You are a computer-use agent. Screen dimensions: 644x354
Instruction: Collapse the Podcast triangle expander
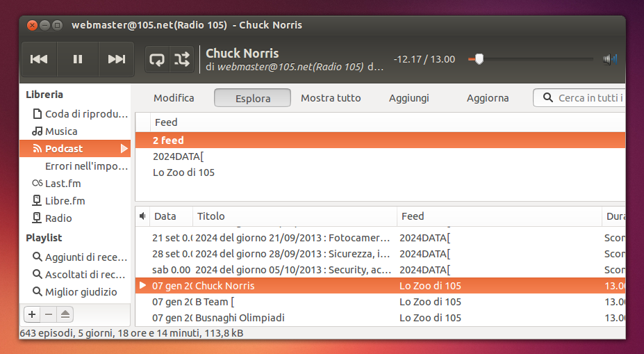124,148
